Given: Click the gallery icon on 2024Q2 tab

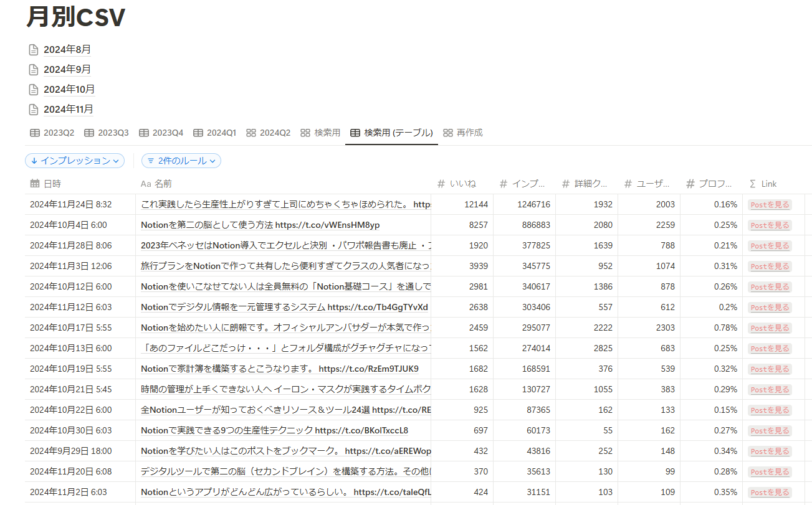Looking at the screenshot, I should 251,133.
